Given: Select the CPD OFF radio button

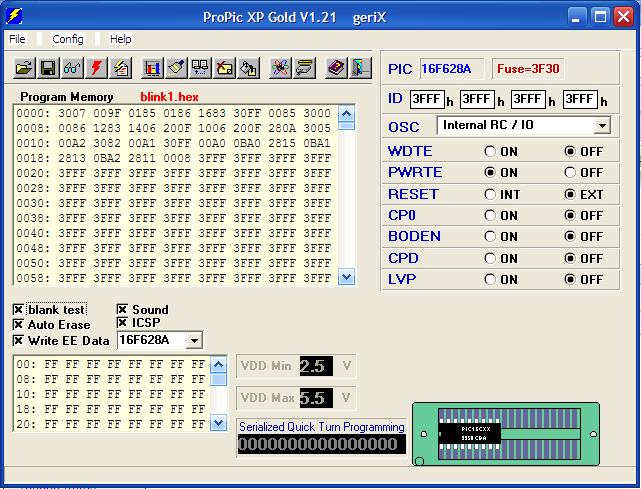Looking at the screenshot, I should pos(570,258).
